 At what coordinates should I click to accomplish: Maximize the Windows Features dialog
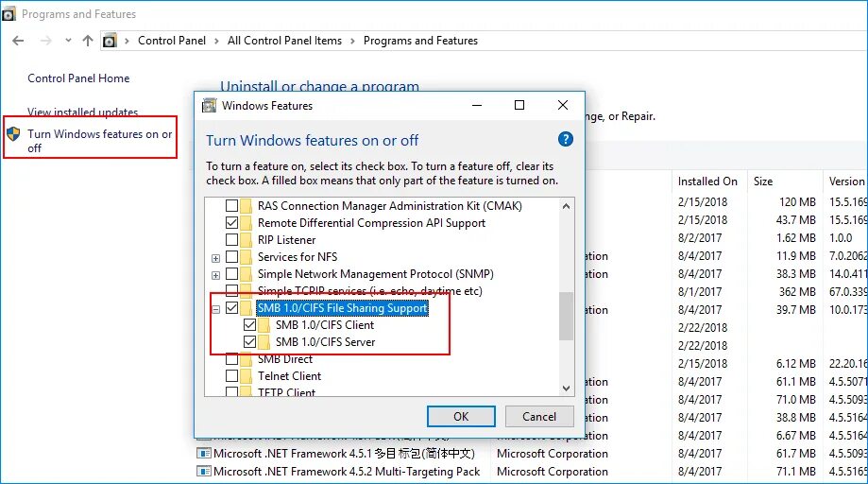tap(519, 105)
